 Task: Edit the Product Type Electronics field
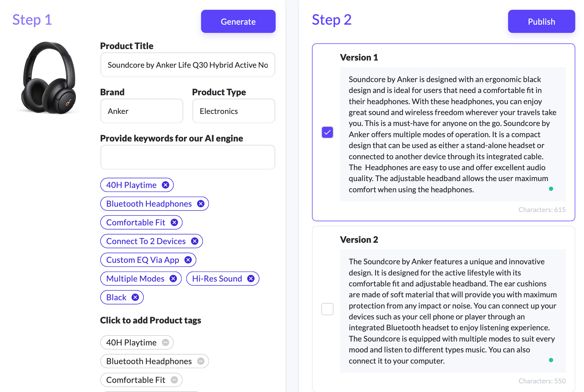(234, 111)
